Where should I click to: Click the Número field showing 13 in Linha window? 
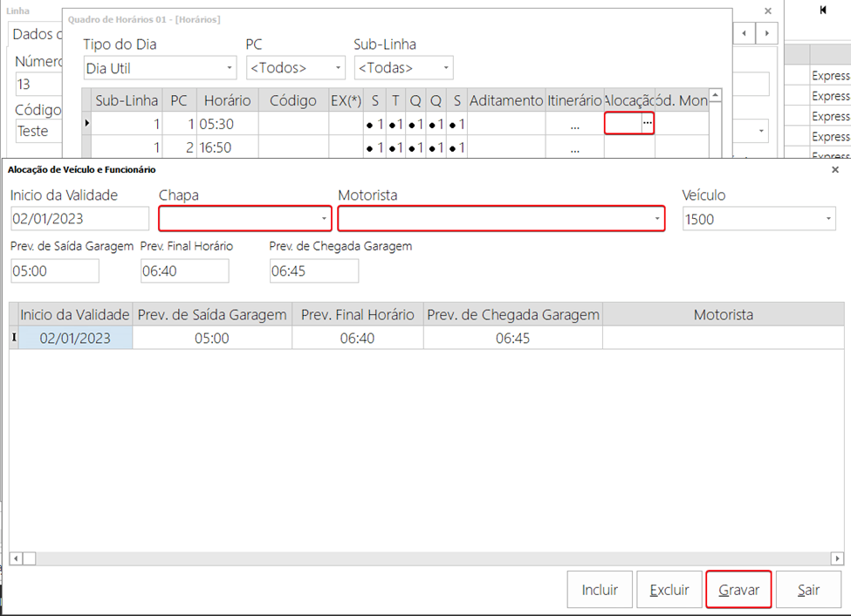tap(38, 84)
